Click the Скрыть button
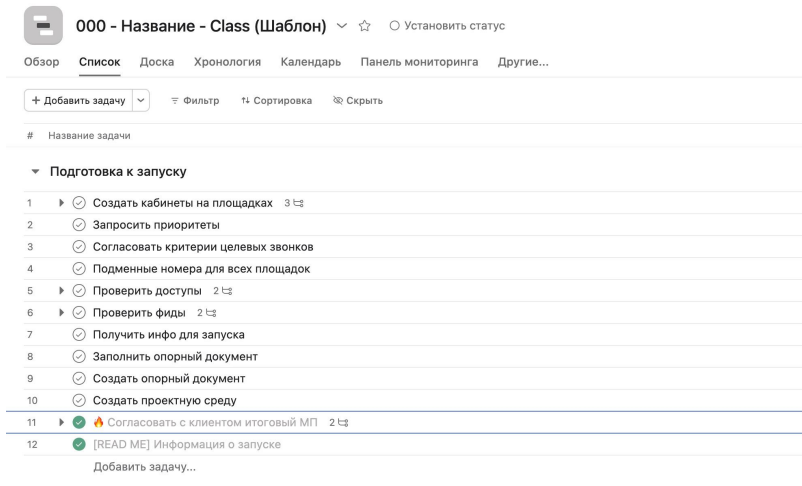 click(x=358, y=101)
